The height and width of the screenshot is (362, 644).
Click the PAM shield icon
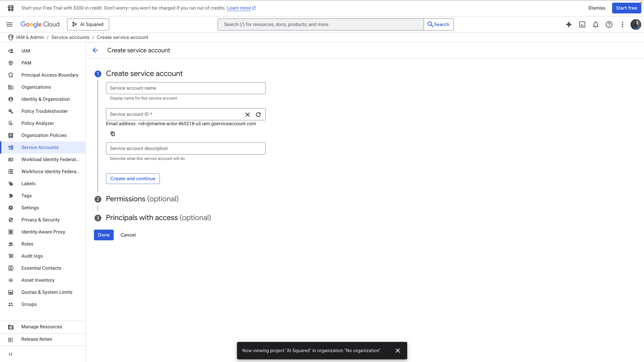click(11, 63)
